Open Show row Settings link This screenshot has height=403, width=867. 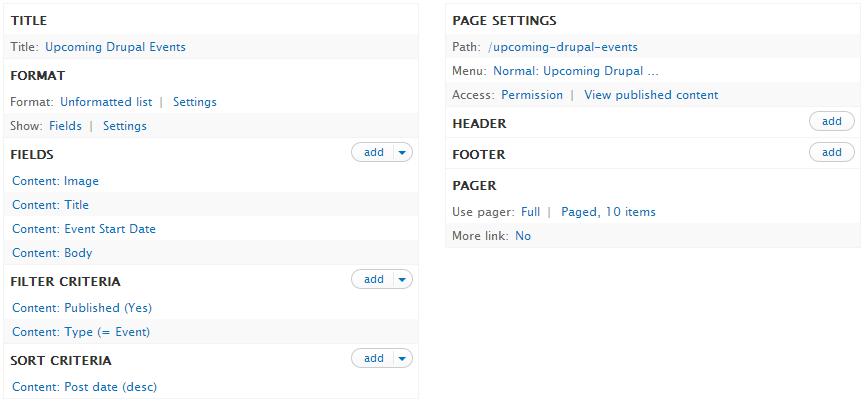124,126
